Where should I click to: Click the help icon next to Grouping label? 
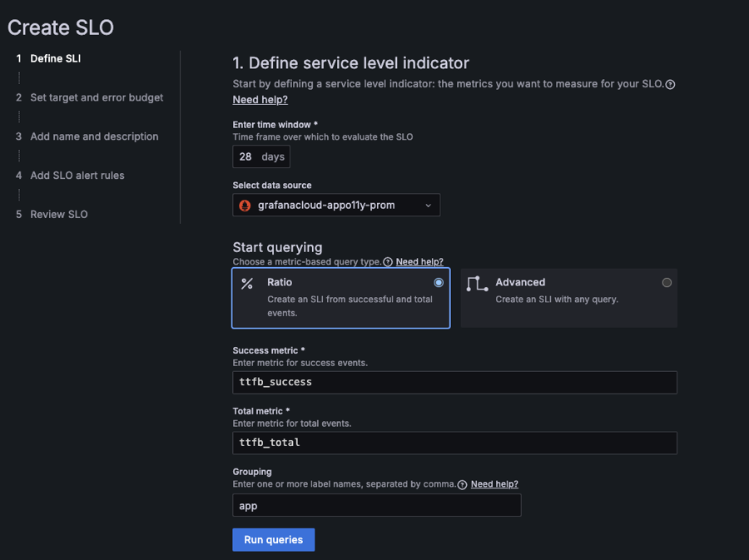[463, 484]
